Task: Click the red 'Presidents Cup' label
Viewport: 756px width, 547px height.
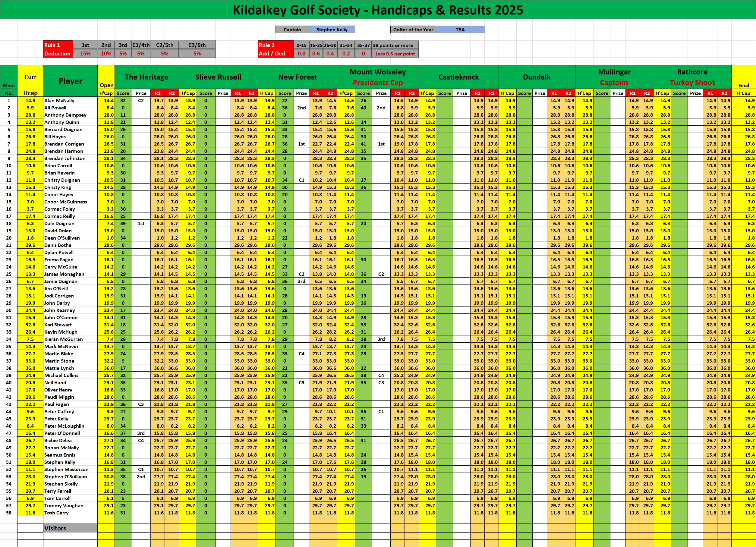Action: tap(378, 82)
